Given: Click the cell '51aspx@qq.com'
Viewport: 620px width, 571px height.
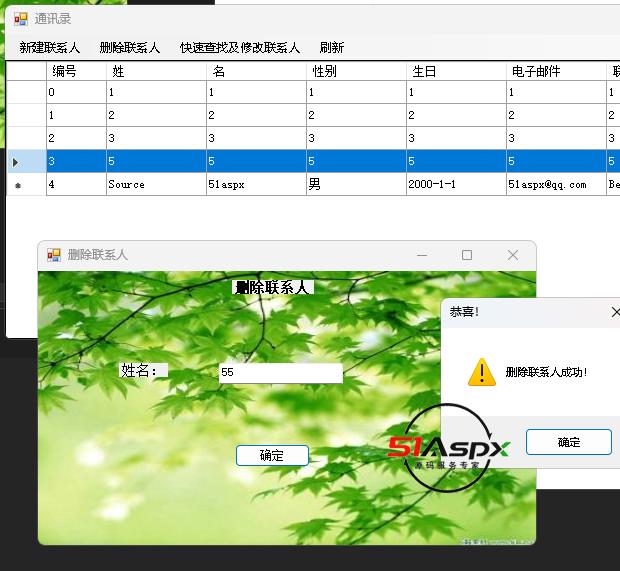Looking at the screenshot, I should (556, 184).
